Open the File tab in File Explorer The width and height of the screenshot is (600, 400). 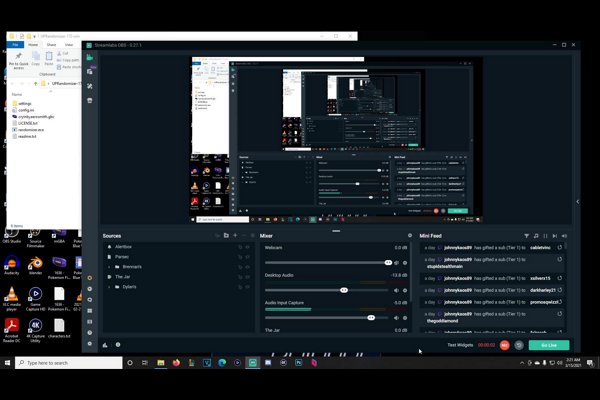click(x=15, y=45)
